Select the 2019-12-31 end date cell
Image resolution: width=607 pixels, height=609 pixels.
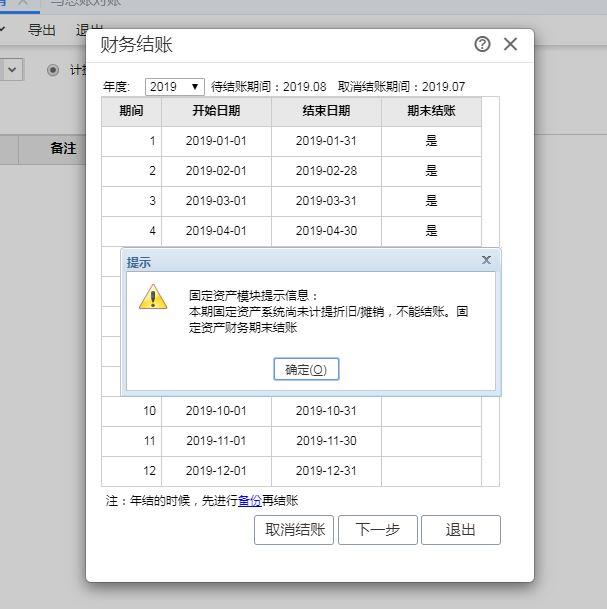point(326,471)
